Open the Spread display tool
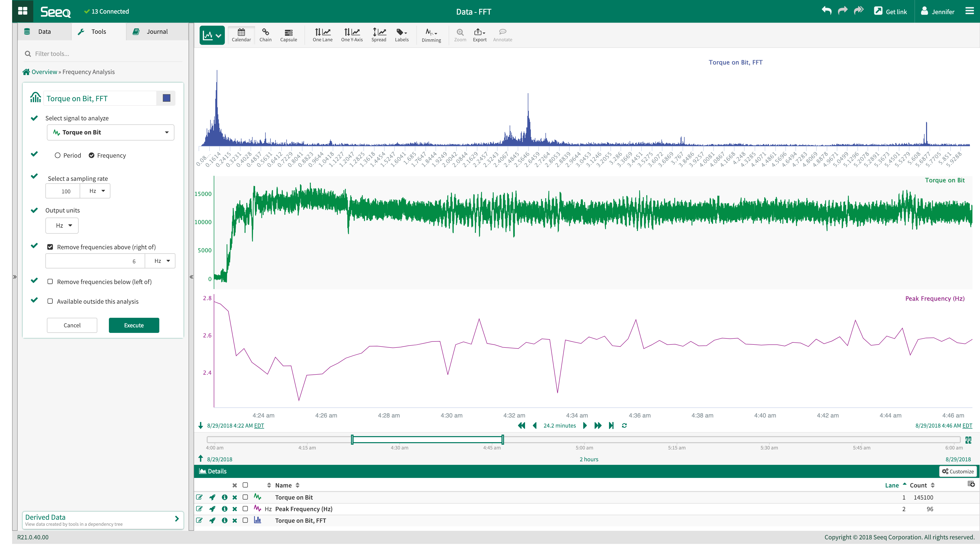 click(379, 34)
